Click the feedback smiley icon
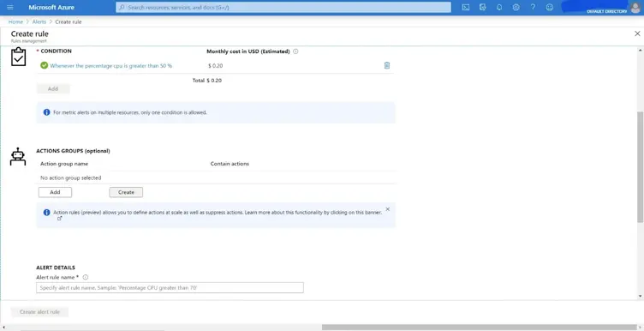Viewport: 644px width, 331px height. 550,8
